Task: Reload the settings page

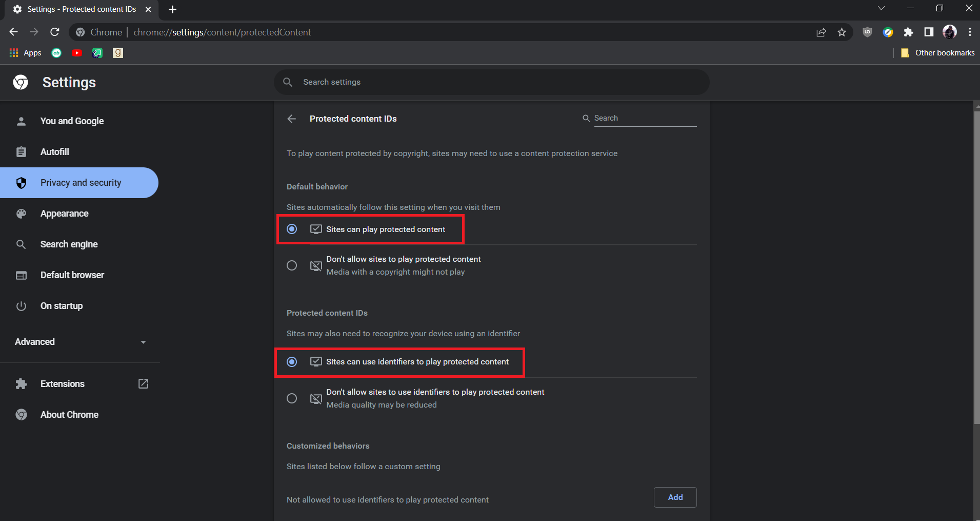Action: 55,32
